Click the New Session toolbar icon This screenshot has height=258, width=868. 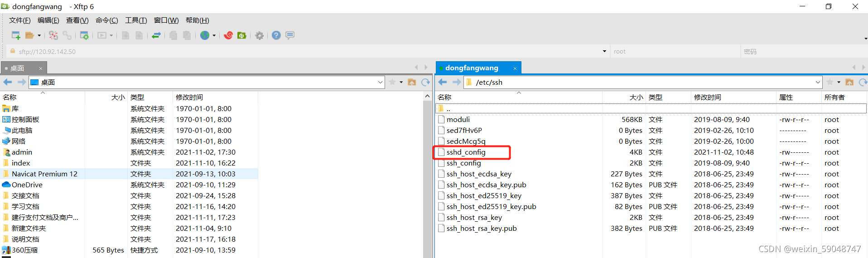[16, 35]
